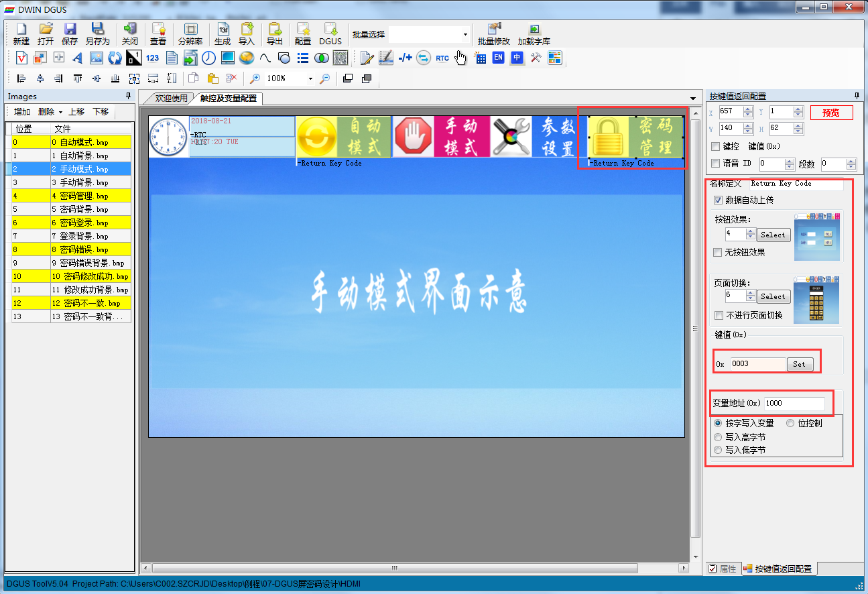Toggle the 语音 checkbox
This screenshot has width=868, height=594.
coord(715,163)
